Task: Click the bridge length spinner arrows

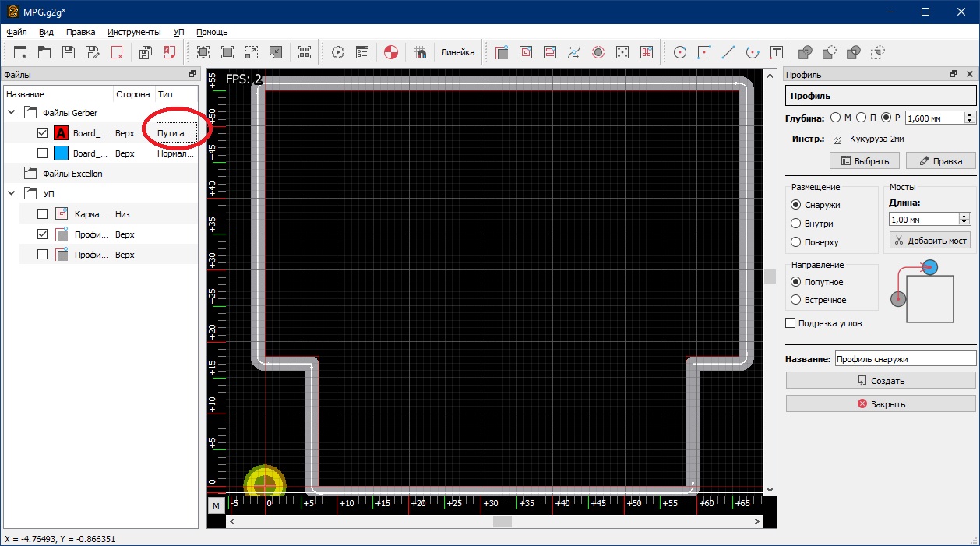Action: tap(965, 220)
